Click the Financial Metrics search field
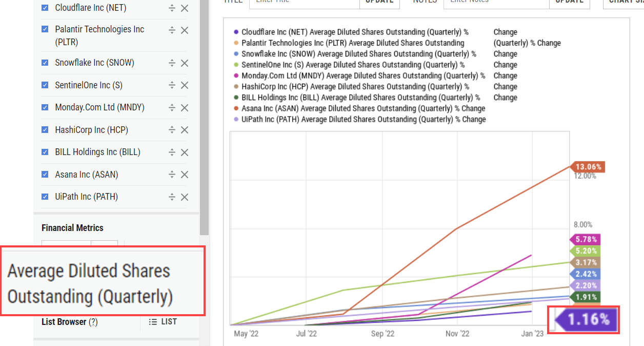The width and height of the screenshot is (644, 346). [67, 244]
